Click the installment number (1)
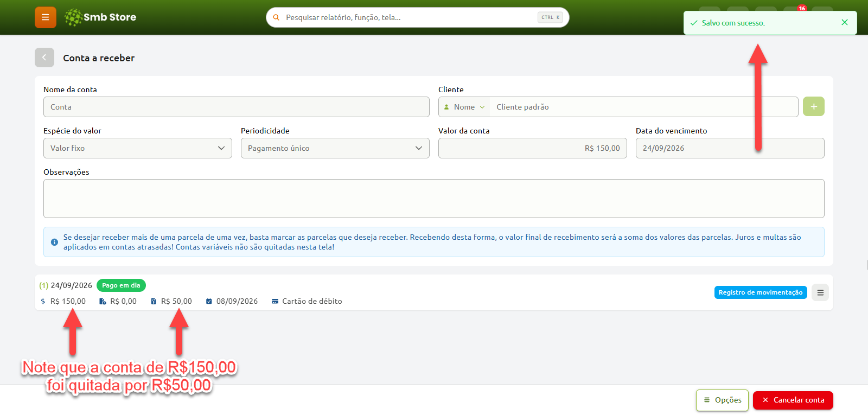The width and height of the screenshot is (868, 415). (44, 285)
